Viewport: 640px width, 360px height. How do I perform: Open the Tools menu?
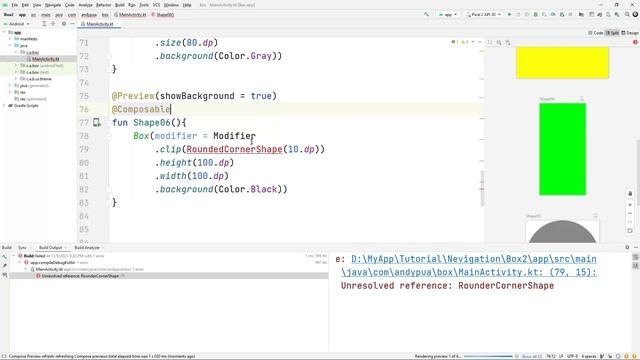[x=144, y=5]
